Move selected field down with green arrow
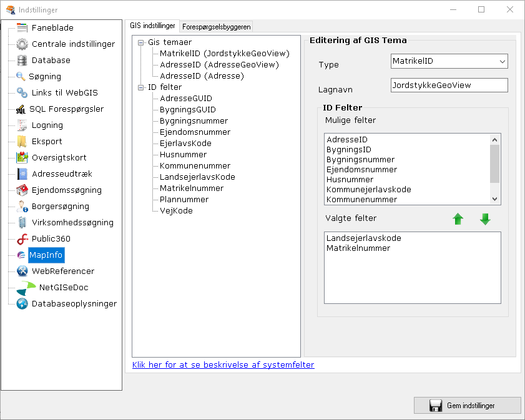This screenshot has width=525, height=420. [485, 219]
